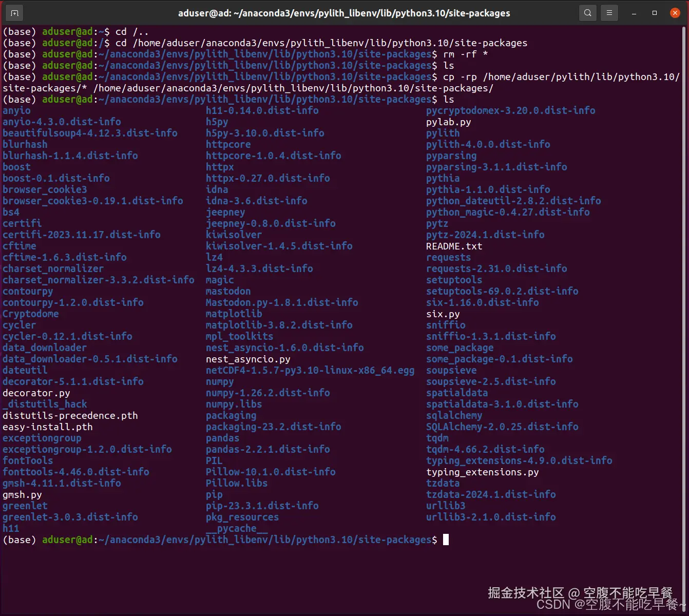The image size is (689, 616).
Task: Select the 'mpl_toolkits' directory name
Action: (240, 336)
